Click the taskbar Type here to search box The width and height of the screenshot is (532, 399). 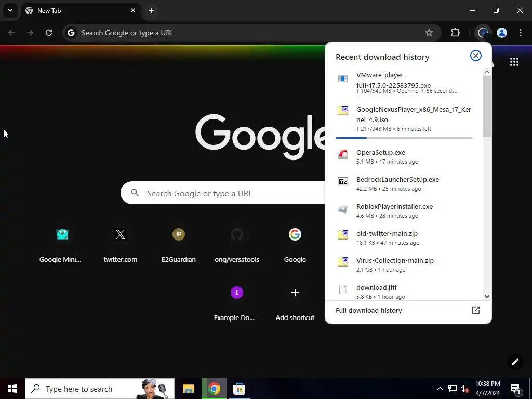(100, 389)
